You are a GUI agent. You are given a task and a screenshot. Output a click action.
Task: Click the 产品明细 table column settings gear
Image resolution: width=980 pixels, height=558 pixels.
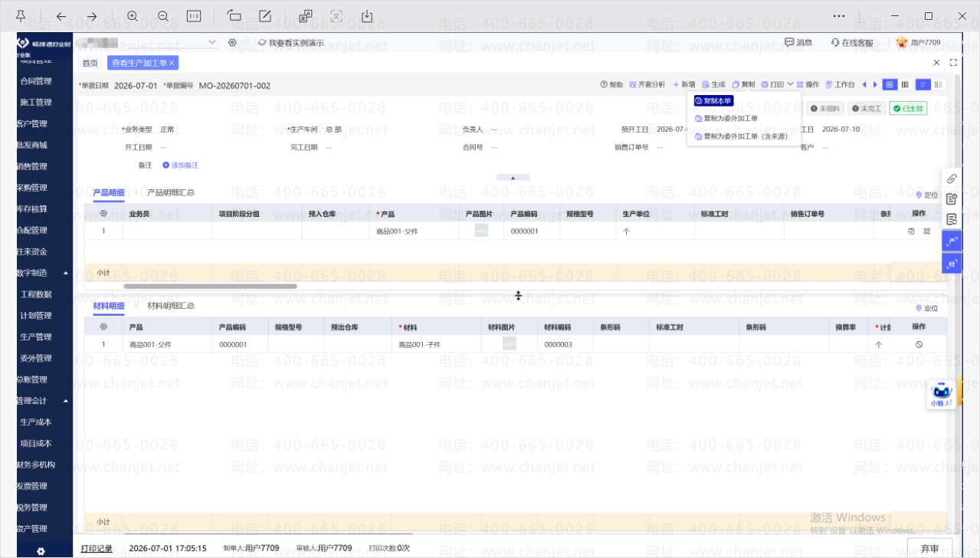[103, 214]
